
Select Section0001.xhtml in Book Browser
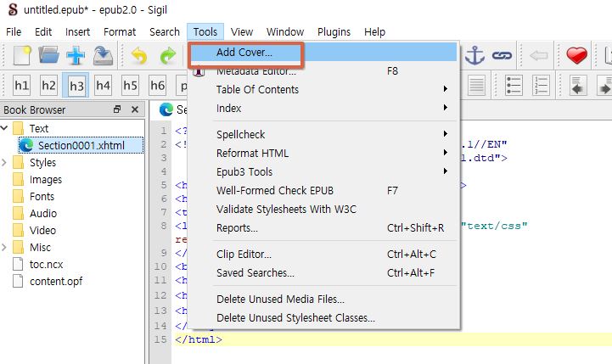point(81,145)
